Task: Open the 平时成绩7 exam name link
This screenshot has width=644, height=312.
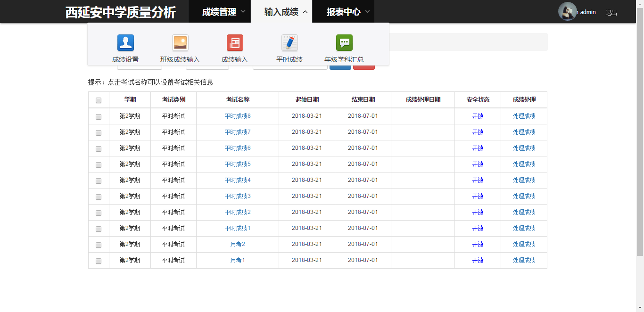Action: [x=238, y=132]
